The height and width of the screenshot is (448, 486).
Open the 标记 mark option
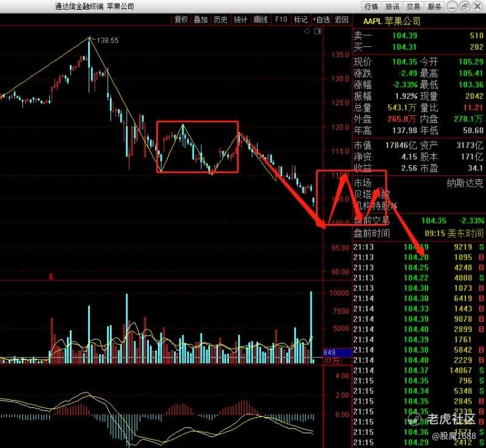point(301,19)
